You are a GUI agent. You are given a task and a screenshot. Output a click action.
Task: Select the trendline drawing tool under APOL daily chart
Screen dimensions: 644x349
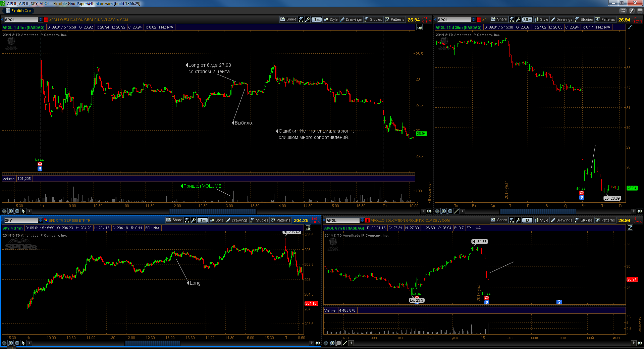click(345, 343)
